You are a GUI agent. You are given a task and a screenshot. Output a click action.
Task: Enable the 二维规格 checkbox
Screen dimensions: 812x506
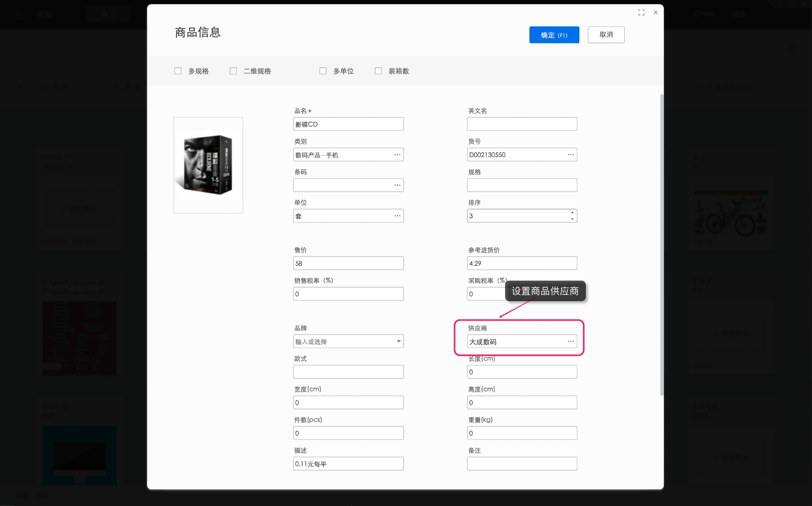pyautogui.click(x=233, y=71)
